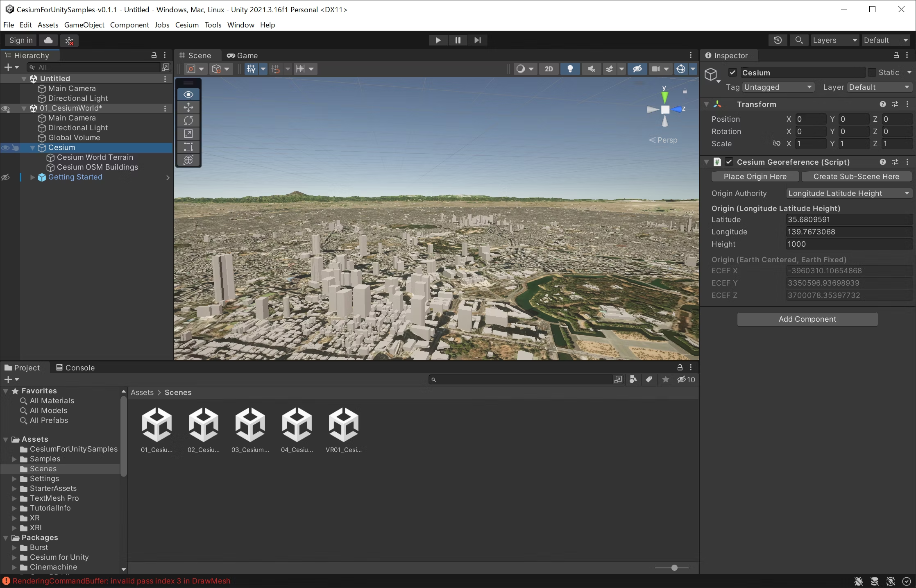Enable the Static checkbox
Screen dimensions: 916x588
pyautogui.click(x=872, y=73)
